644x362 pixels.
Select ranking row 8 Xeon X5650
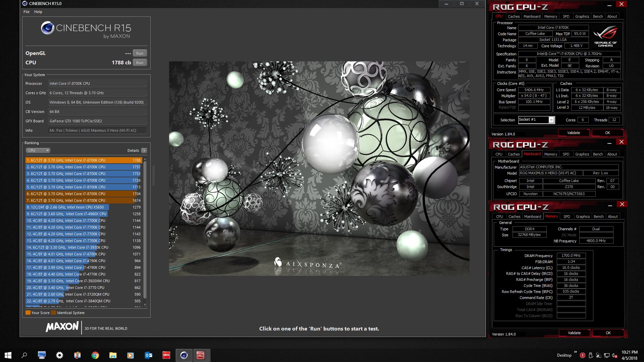pos(84,207)
